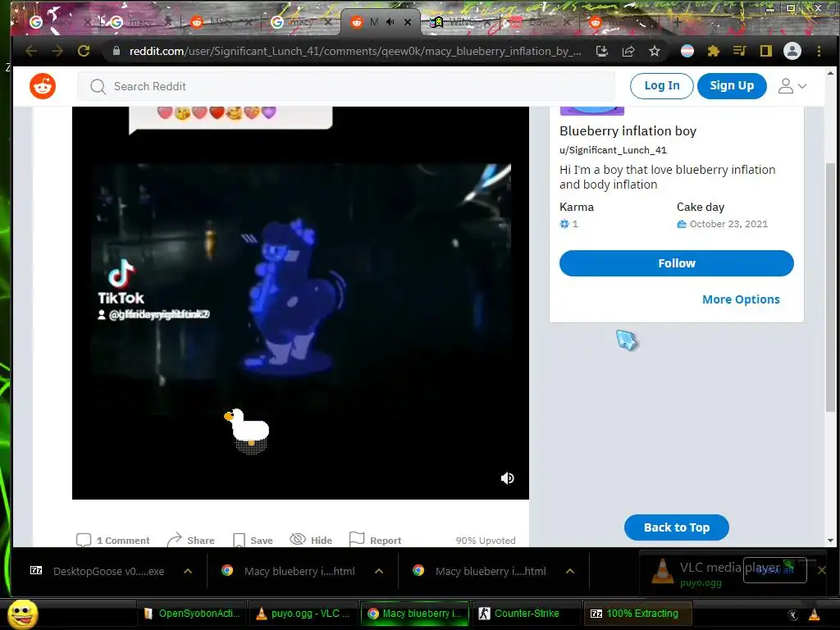Toggle the browser side panel icon

[x=766, y=51]
